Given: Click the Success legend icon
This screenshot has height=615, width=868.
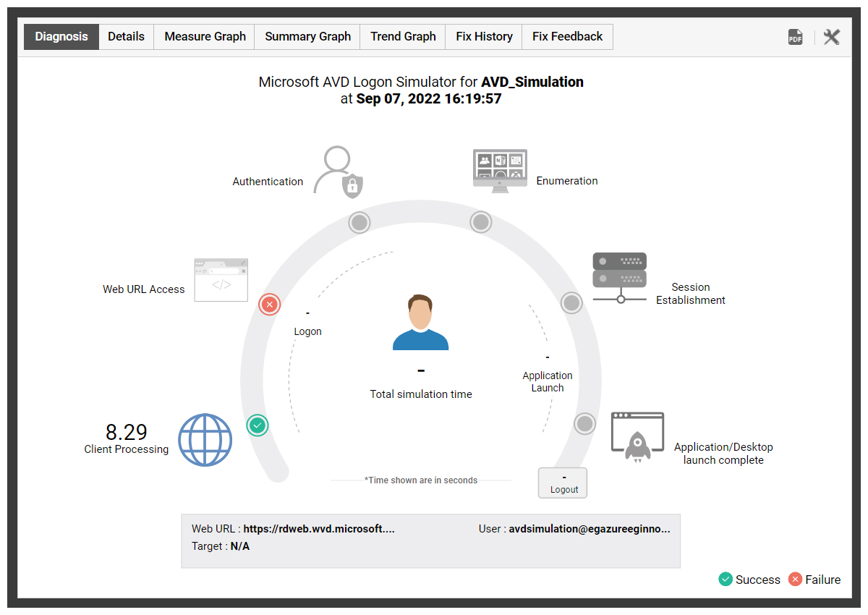Looking at the screenshot, I should (726, 579).
